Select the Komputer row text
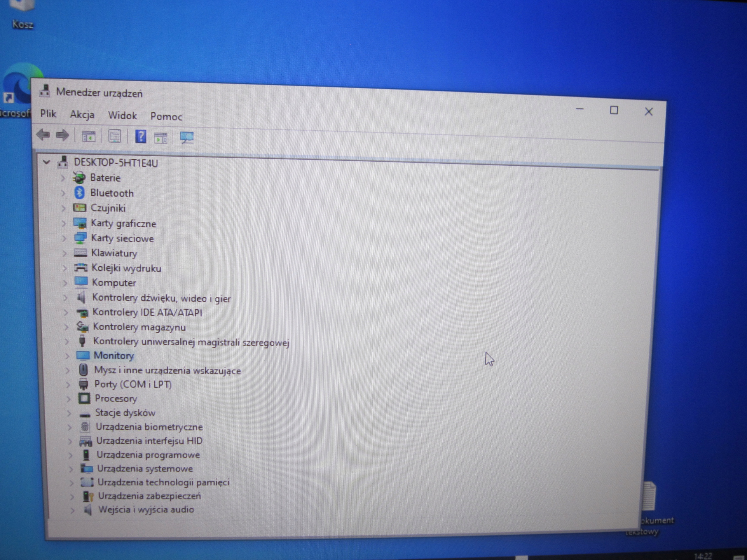This screenshot has height=560, width=747. 114,283
